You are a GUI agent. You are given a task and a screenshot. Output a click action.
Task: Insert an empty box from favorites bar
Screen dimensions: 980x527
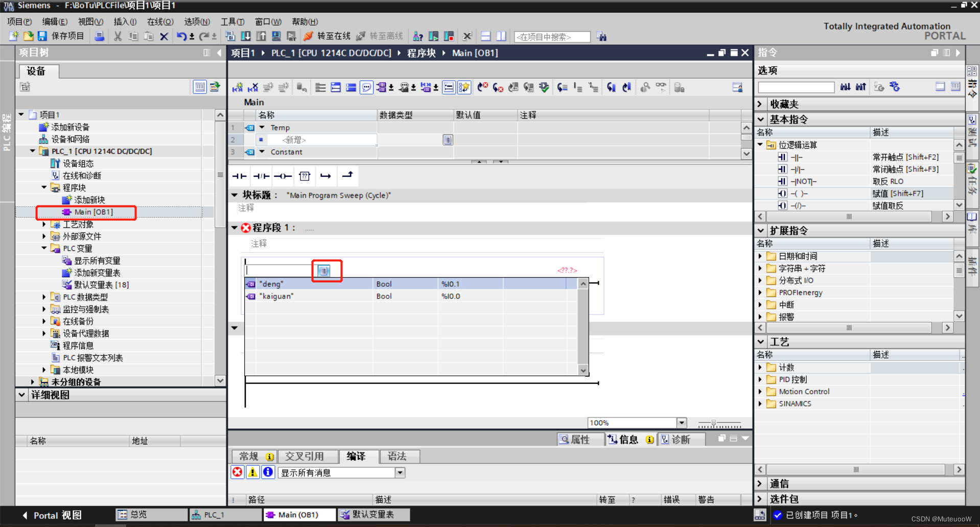pos(305,176)
